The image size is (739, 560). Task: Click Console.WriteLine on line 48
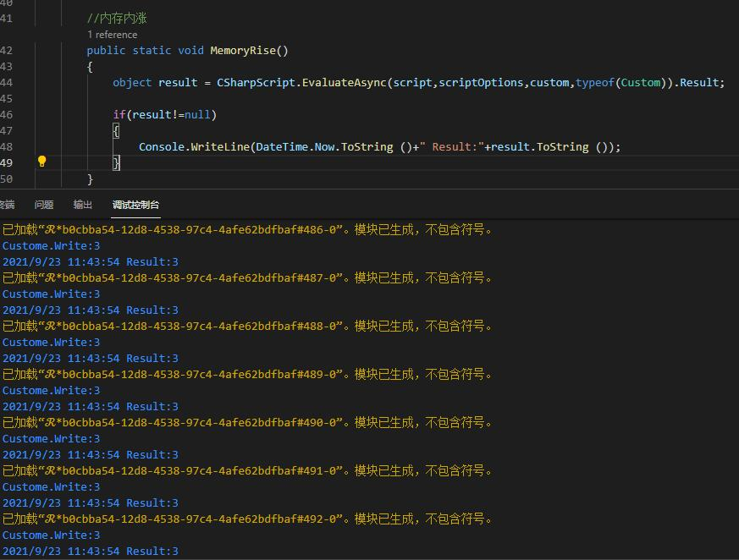[x=194, y=147]
